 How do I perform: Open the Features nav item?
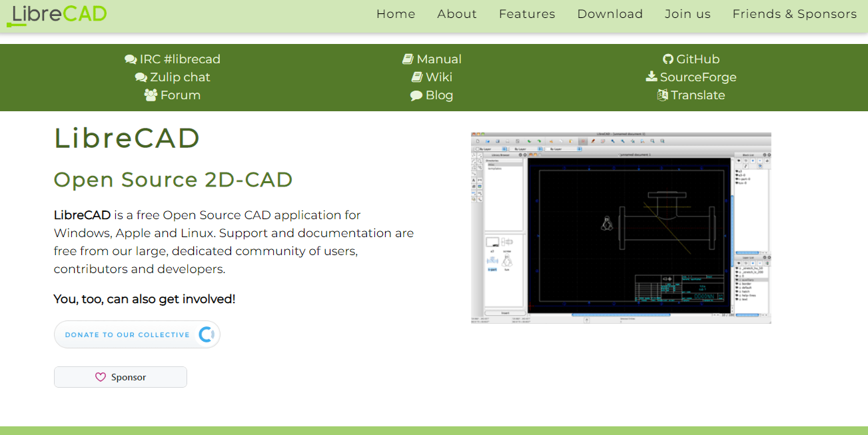pyautogui.click(x=527, y=14)
